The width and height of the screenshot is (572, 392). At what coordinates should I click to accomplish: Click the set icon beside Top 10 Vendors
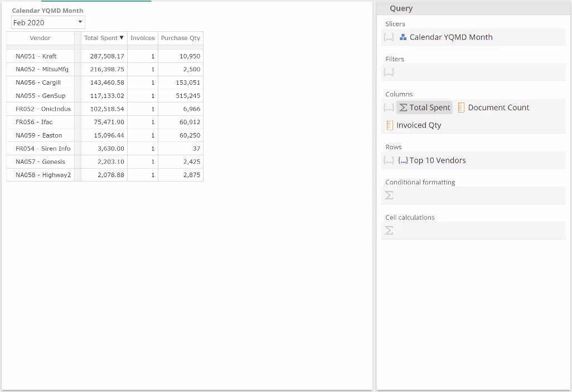pyautogui.click(x=403, y=160)
